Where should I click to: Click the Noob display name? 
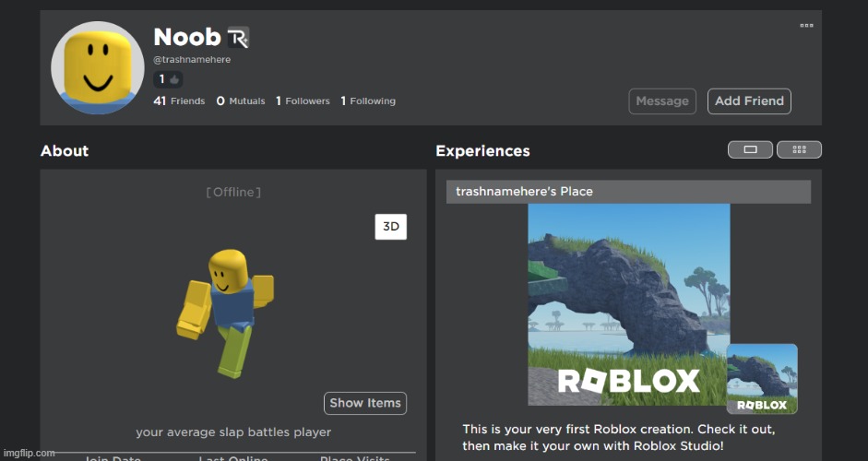pyautogui.click(x=187, y=37)
